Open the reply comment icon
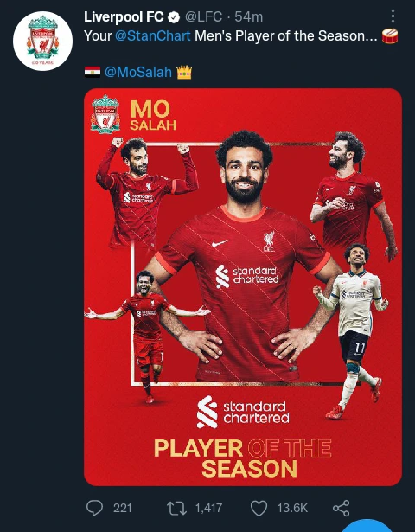Image resolution: width=415 pixels, height=532 pixels. point(94,508)
